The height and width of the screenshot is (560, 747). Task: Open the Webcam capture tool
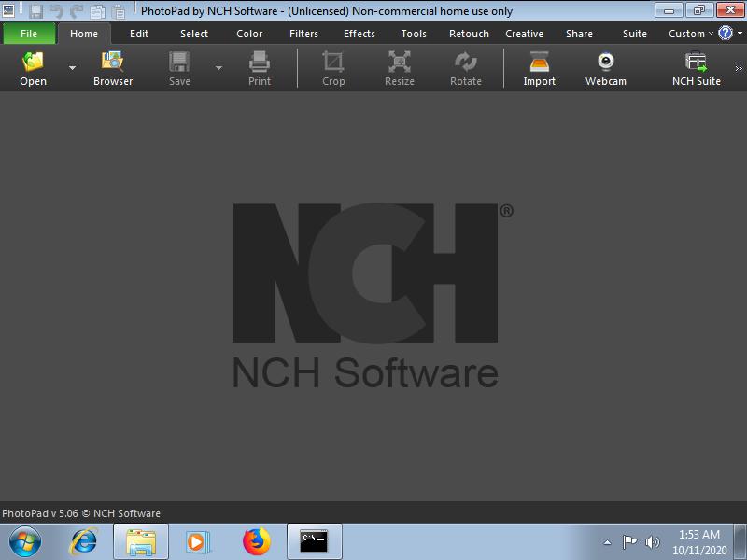point(606,68)
